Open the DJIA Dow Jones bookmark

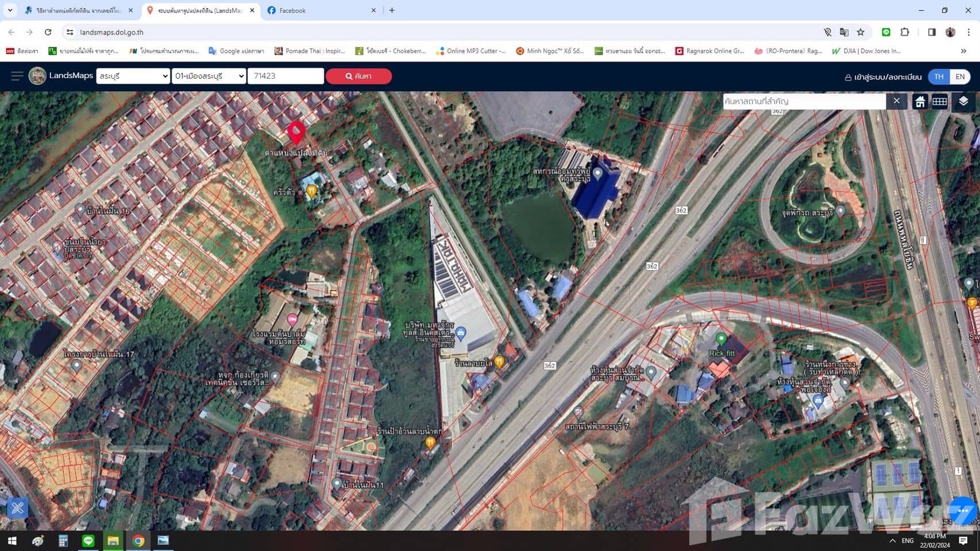[867, 51]
